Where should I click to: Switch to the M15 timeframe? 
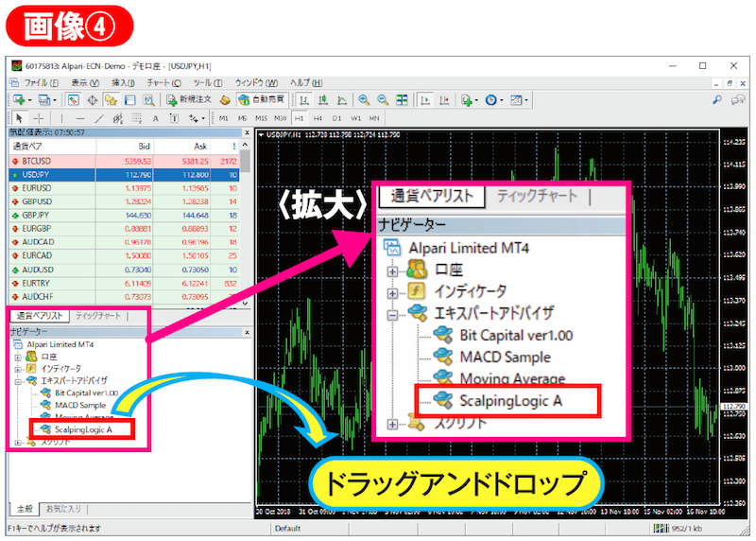(x=261, y=118)
